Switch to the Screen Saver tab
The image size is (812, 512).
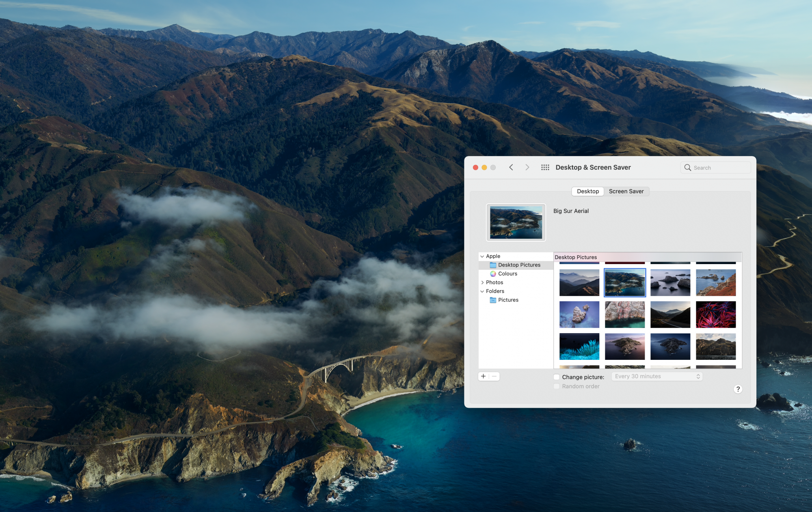click(x=626, y=191)
